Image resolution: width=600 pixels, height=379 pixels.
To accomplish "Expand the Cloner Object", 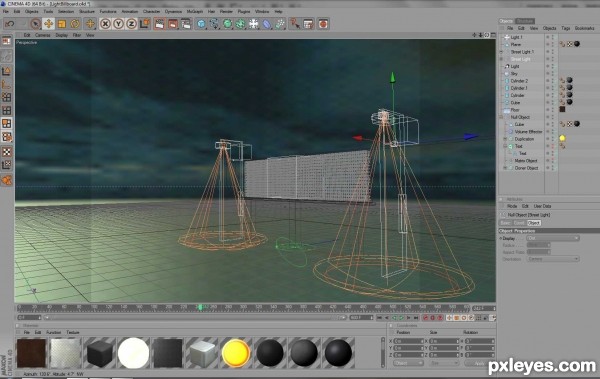I will tap(505, 168).
